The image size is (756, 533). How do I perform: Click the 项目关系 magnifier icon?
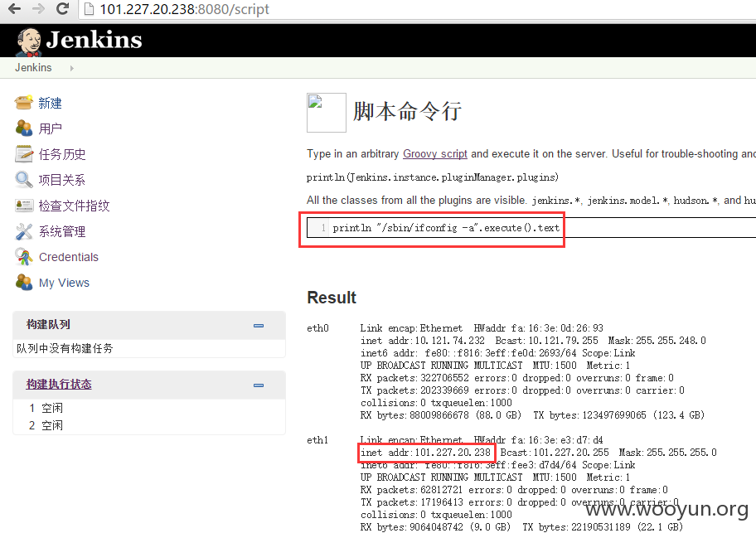tap(23, 180)
